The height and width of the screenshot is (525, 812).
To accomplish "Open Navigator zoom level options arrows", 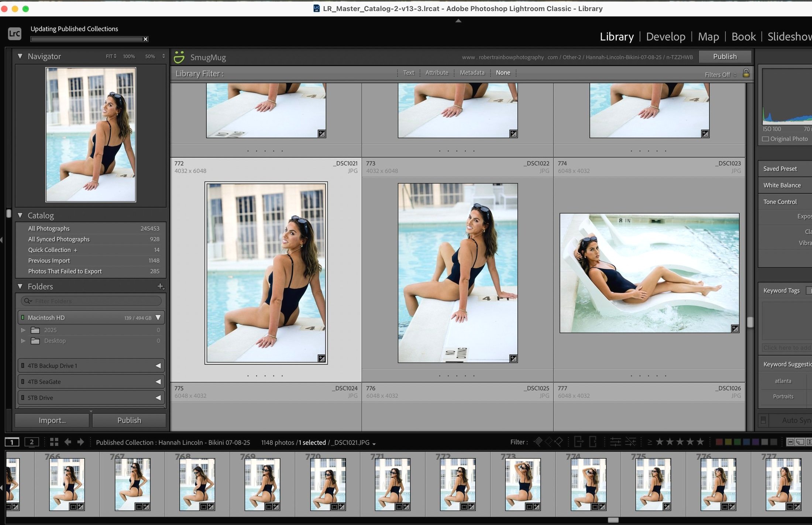I will coord(164,56).
